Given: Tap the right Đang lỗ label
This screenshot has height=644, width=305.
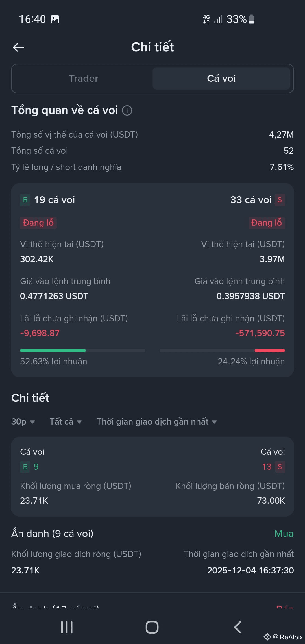Looking at the screenshot, I should point(266,223).
